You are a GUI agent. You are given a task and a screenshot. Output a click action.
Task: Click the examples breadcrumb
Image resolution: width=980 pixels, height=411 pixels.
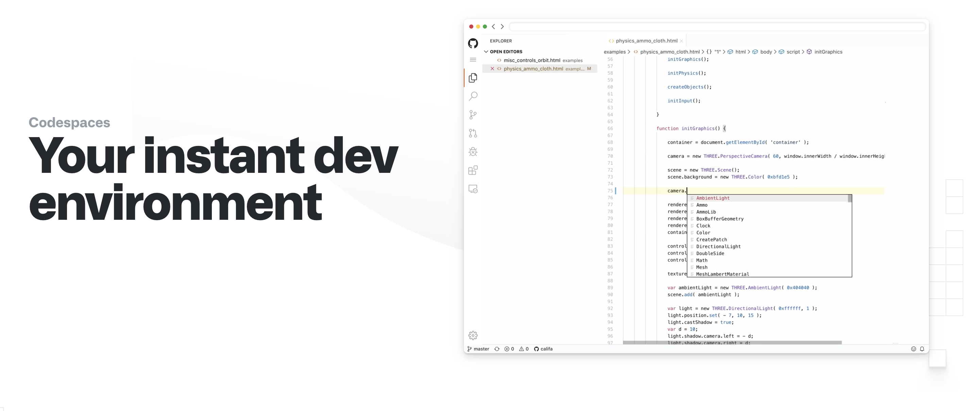[x=614, y=52]
